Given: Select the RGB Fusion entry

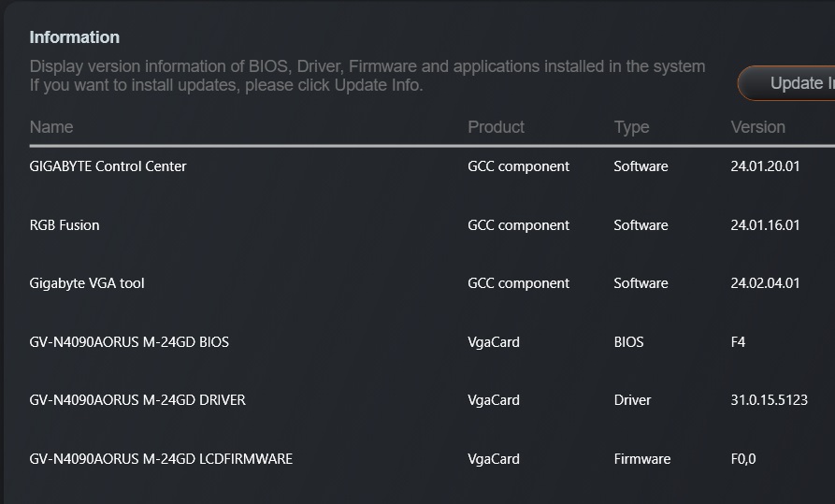Looking at the screenshot, I should pos(65,225).
